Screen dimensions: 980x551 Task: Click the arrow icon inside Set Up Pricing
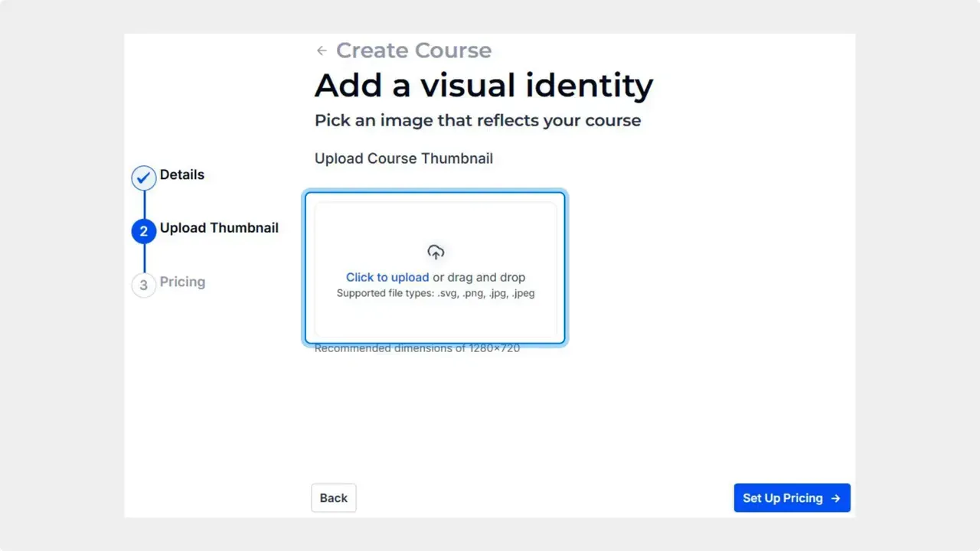tap(835, 497)
